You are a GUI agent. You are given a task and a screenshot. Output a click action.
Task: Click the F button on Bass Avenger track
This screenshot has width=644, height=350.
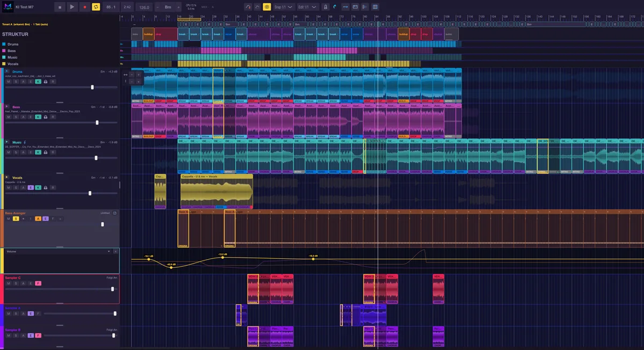tap(53, 218)
